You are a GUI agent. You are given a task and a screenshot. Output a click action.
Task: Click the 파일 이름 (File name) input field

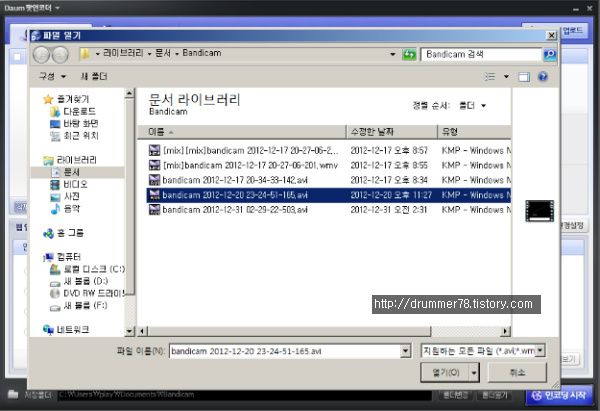point(284,351)
